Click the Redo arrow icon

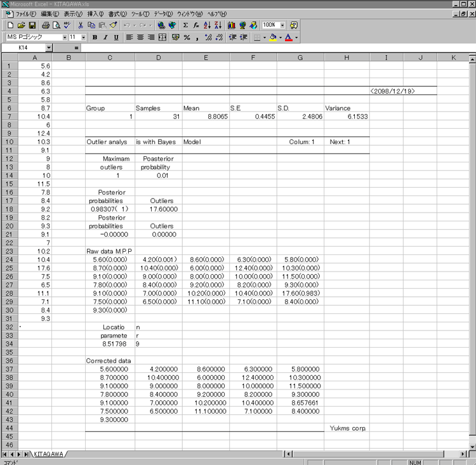pyautogui.click(x=143, y=25)
